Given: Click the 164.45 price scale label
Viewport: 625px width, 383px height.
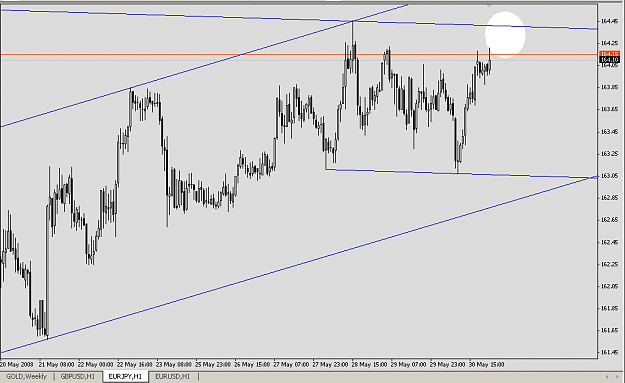Looking at the screenshot, I should (x=609, y=21).
